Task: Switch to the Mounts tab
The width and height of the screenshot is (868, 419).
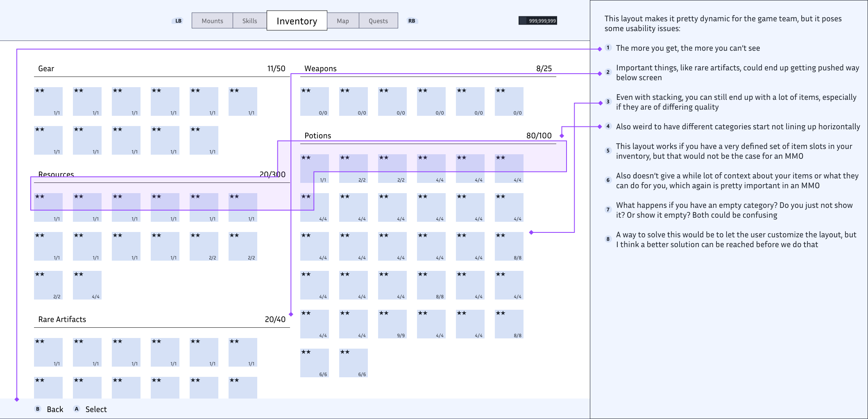Action: [x=212, y=21]
